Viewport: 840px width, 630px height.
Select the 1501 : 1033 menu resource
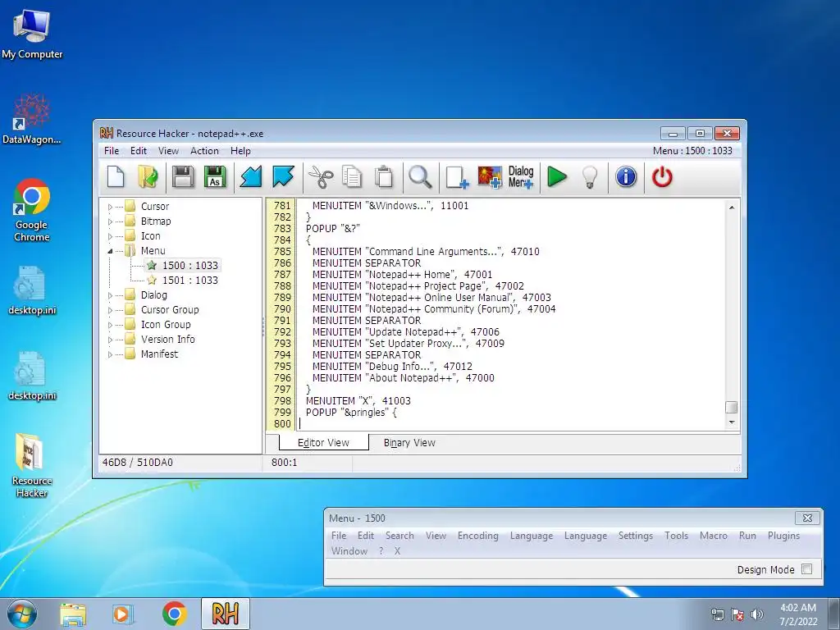[x=190, y=281]
